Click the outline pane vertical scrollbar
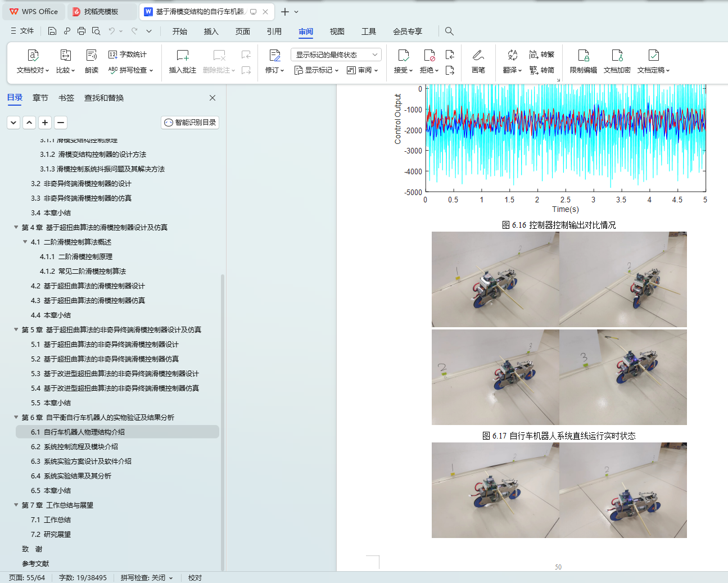The width and height of the screenshot is (728, 583). 223,422
